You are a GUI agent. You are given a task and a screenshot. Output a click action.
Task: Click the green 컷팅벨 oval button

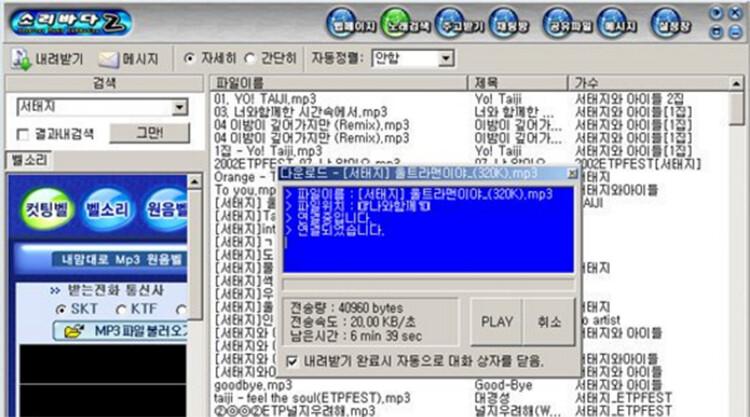tap(47, 209)
